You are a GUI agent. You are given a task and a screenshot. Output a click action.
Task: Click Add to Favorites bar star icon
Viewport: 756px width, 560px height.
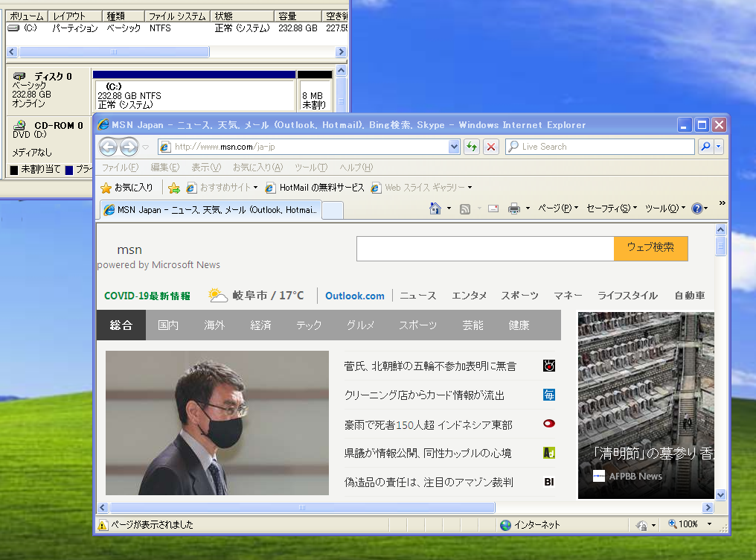(174, 188)
